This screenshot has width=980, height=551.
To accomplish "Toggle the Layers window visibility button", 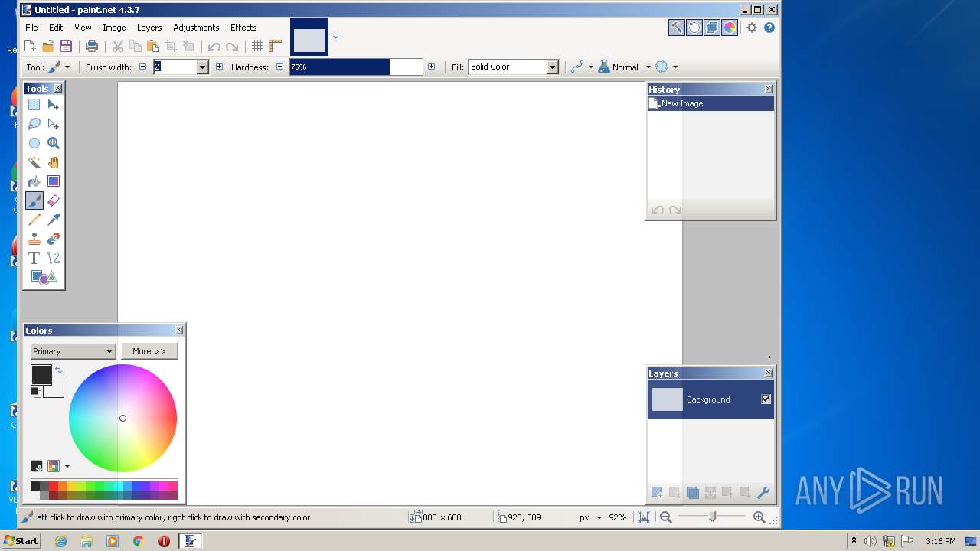I will pos(712,28).
